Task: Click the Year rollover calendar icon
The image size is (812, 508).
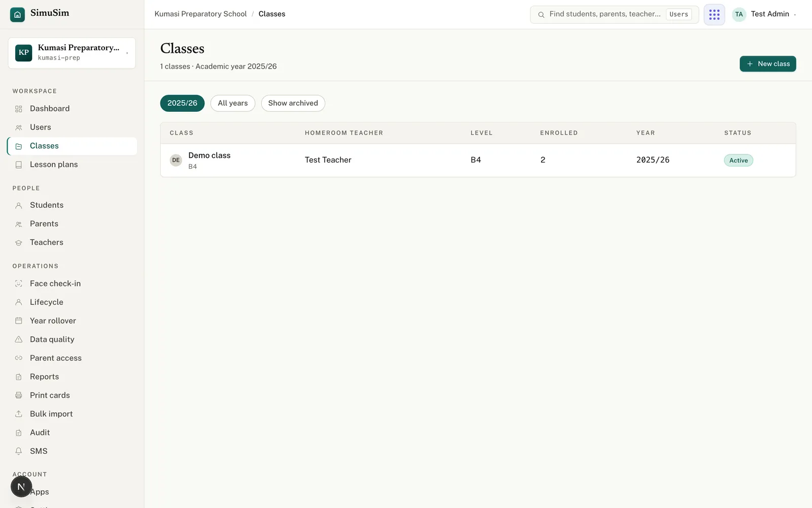Action: point(19,321)
